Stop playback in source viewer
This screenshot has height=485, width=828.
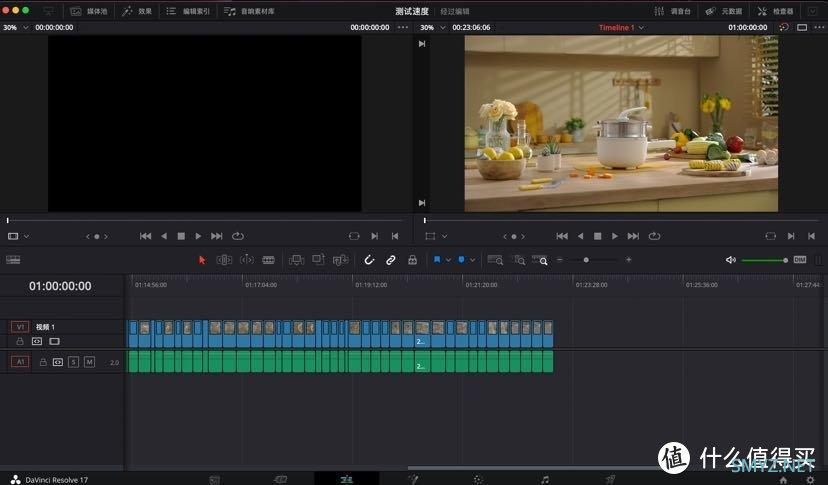coord(181,236)
